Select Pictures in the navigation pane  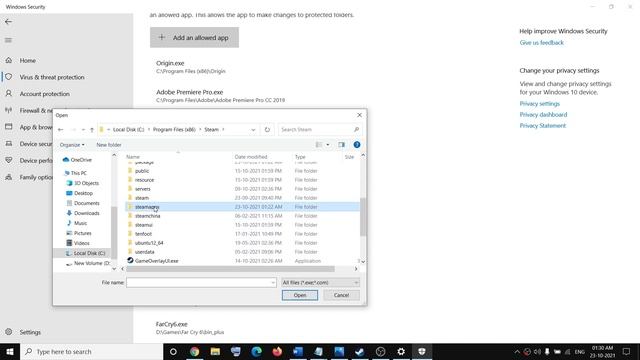[x=82, y=233]
